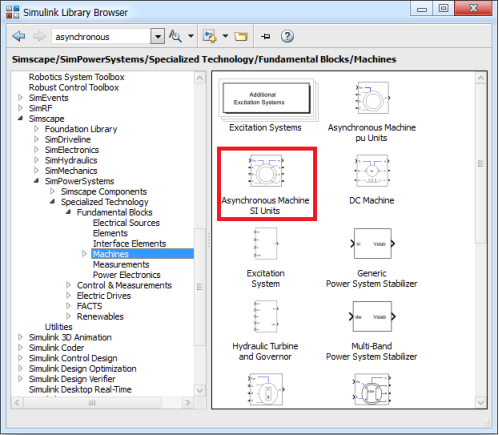Screen dimensions: 499x435
Task: Select Simulink Coder entry
Action: click(56, 347)
